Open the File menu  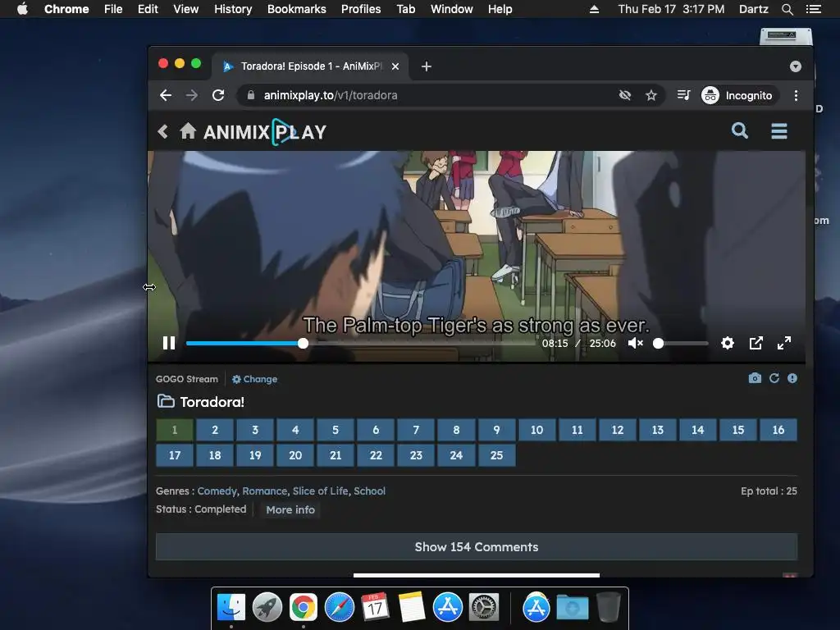click(x=113, y=9)
